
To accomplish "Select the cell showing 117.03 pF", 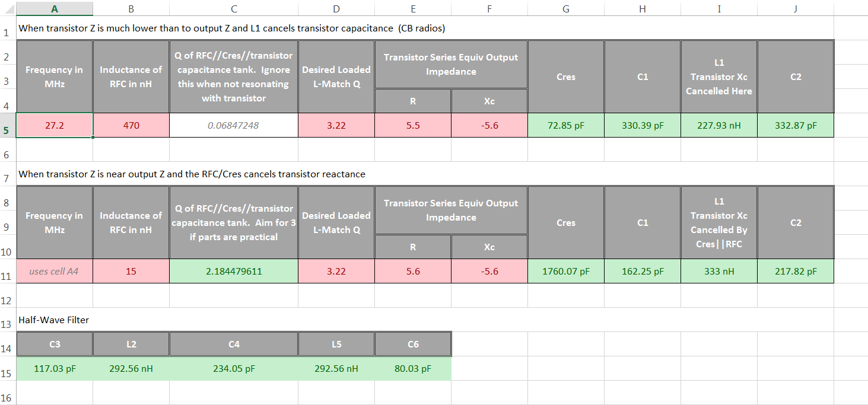I will pyautogui.click(x=55, y=368).
